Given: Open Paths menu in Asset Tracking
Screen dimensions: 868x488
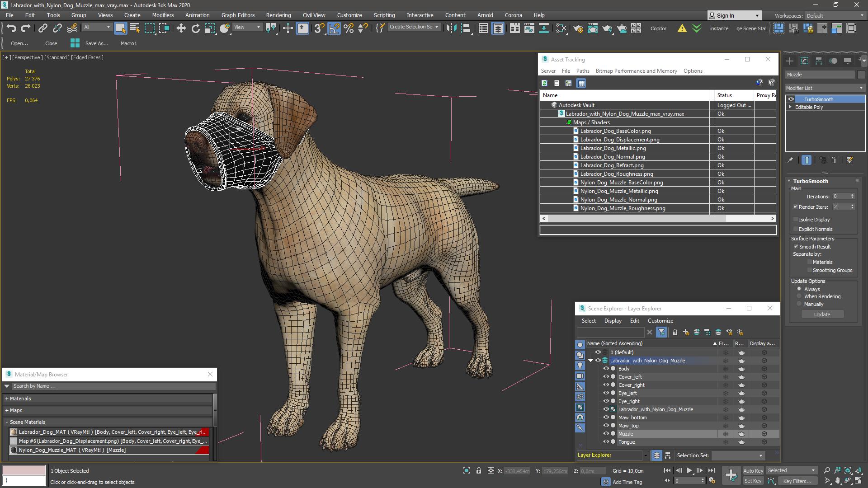Looking at the screenshot, I should pos(583,71).
